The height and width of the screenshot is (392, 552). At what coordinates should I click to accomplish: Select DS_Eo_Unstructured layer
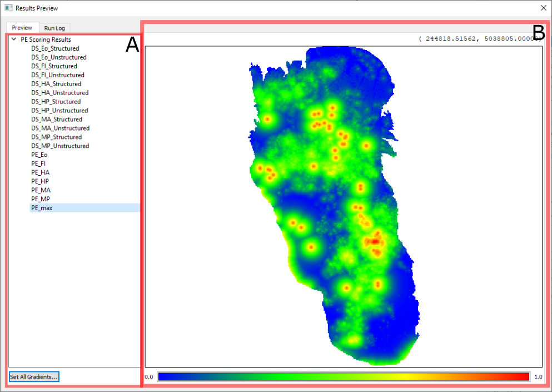click(59, 57)
